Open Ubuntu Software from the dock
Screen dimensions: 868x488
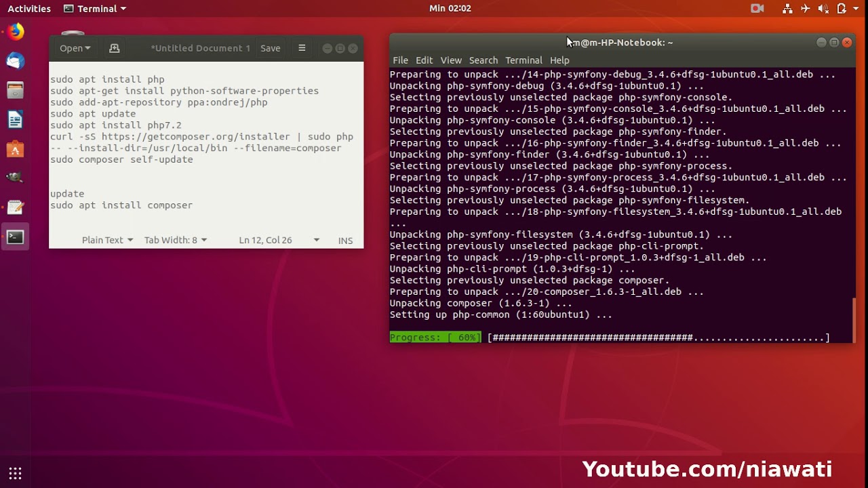15,149
